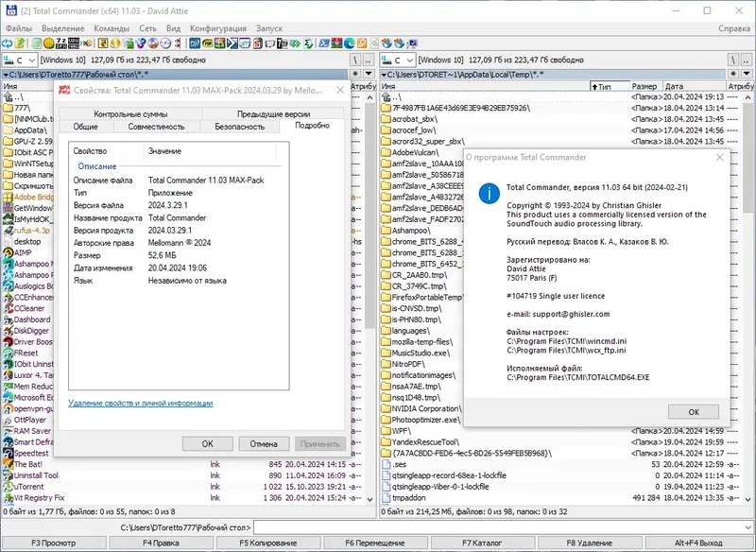756x552 pixels.
Task: Click the WinRAR books toolbar icon
Action: point(336,43)
